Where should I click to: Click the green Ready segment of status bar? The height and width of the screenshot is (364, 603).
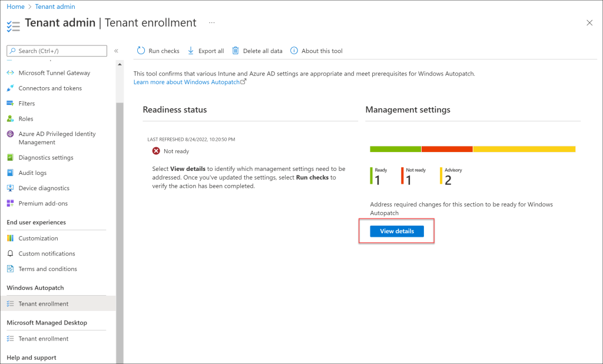395,149
